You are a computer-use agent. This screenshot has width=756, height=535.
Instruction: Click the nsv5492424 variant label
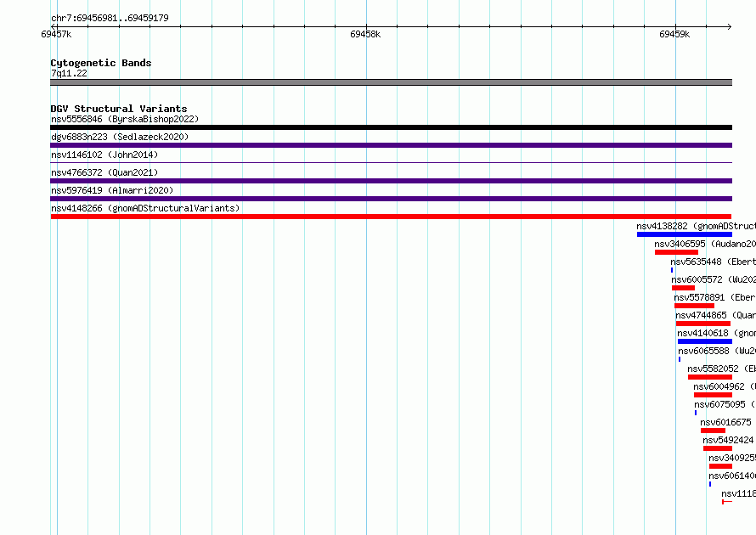[x=728, y=440]
